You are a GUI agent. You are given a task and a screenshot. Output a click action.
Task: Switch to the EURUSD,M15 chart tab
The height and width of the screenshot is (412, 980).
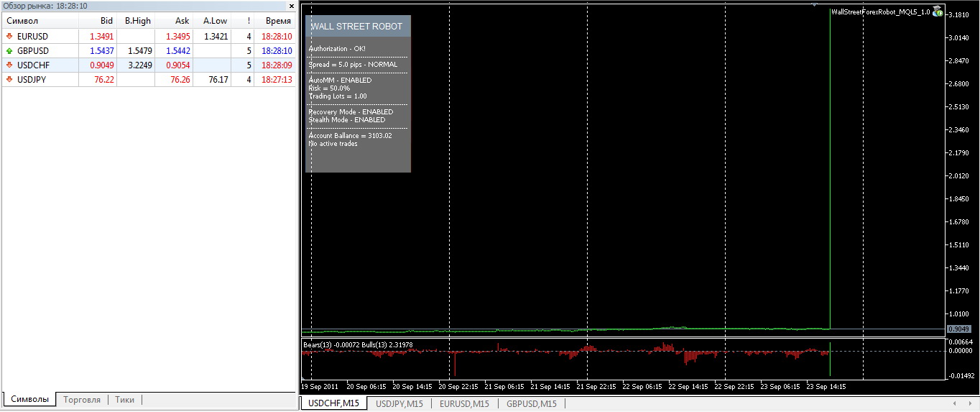(465, 403)
